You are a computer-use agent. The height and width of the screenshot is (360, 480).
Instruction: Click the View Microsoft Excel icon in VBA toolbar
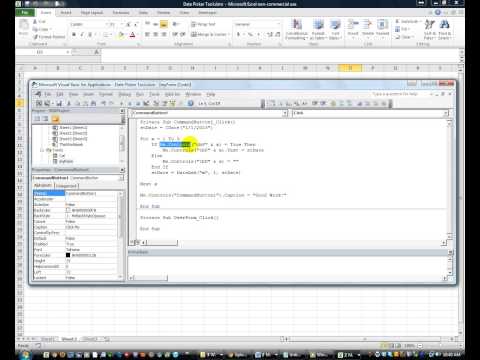pos(39,103)
